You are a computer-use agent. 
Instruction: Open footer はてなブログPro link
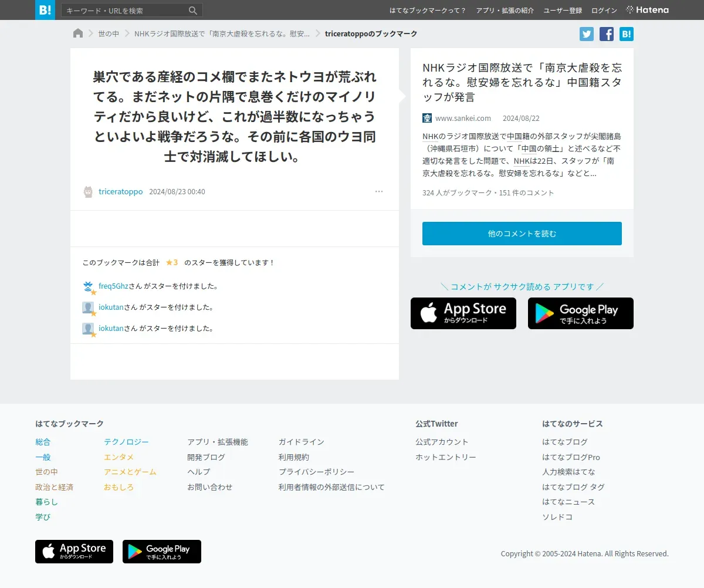click(571, 457)
